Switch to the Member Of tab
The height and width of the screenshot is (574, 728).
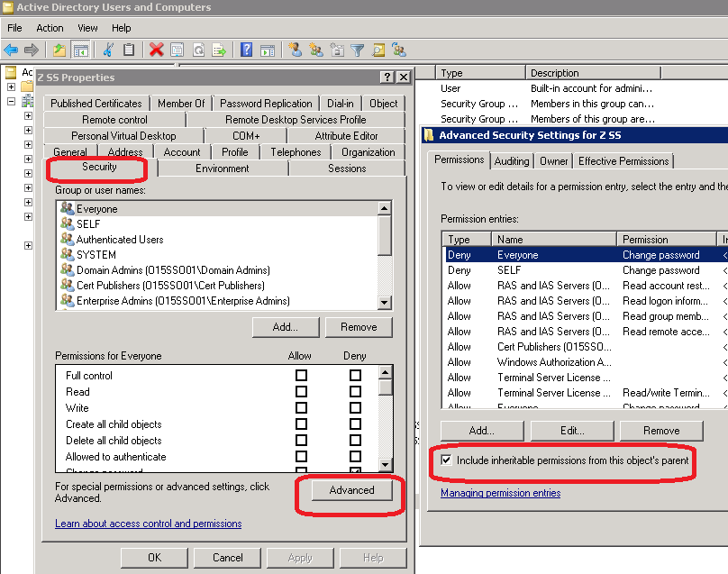click(181, 104)
